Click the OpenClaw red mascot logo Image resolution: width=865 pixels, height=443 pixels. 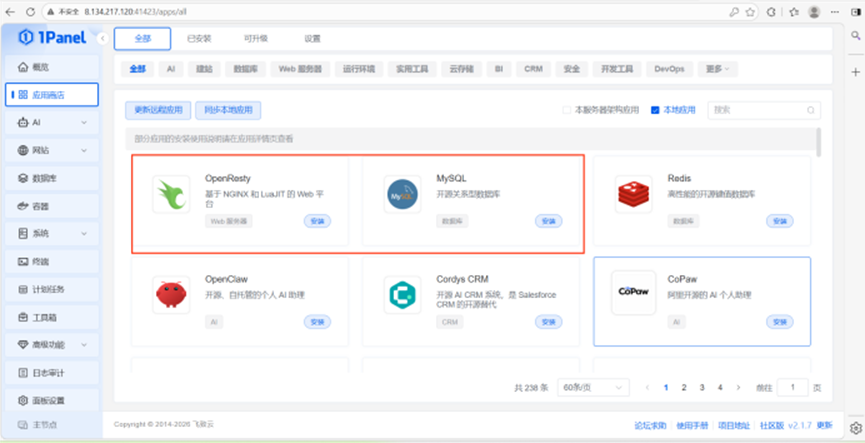[171, 295]
